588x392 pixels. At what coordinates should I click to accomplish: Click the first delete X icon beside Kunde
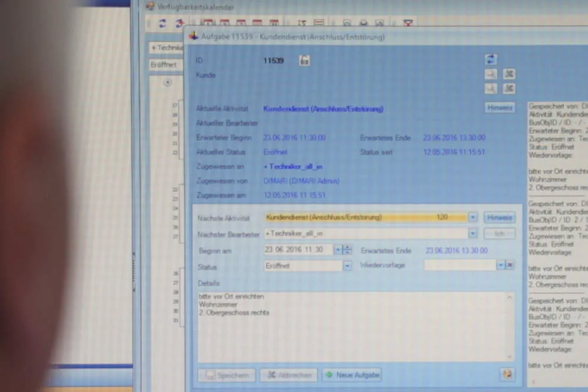509,74
